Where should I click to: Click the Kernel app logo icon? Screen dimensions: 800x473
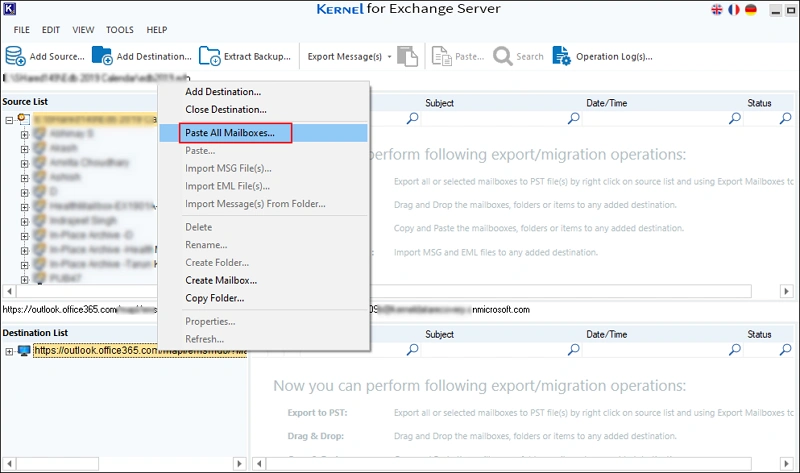[10, 9]
